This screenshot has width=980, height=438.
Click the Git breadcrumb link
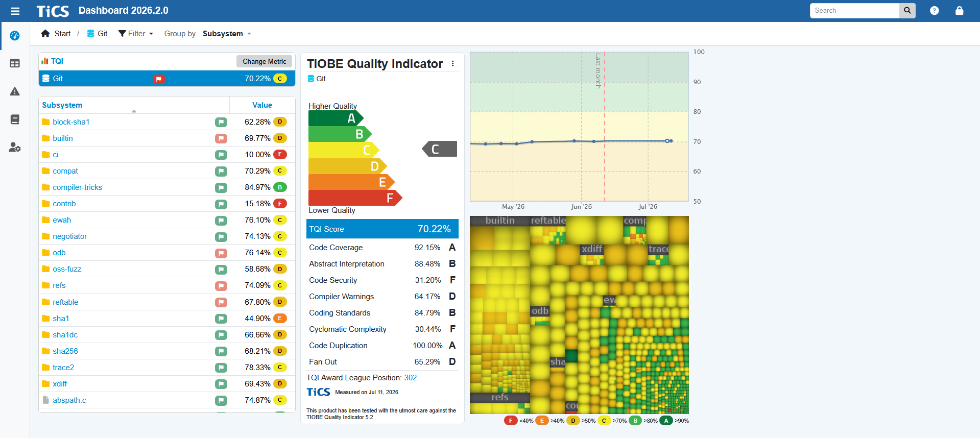pyautogui.click(x=103, y=34)
